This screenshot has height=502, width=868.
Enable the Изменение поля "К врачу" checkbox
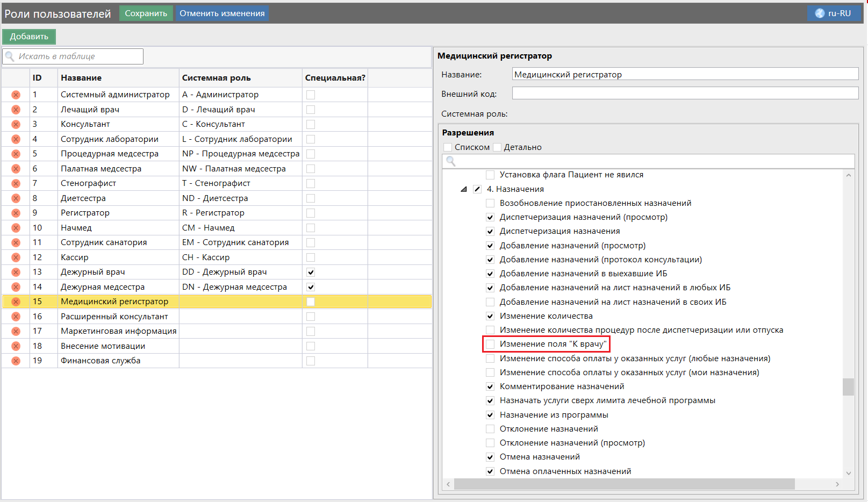click(x=490, y=344)
